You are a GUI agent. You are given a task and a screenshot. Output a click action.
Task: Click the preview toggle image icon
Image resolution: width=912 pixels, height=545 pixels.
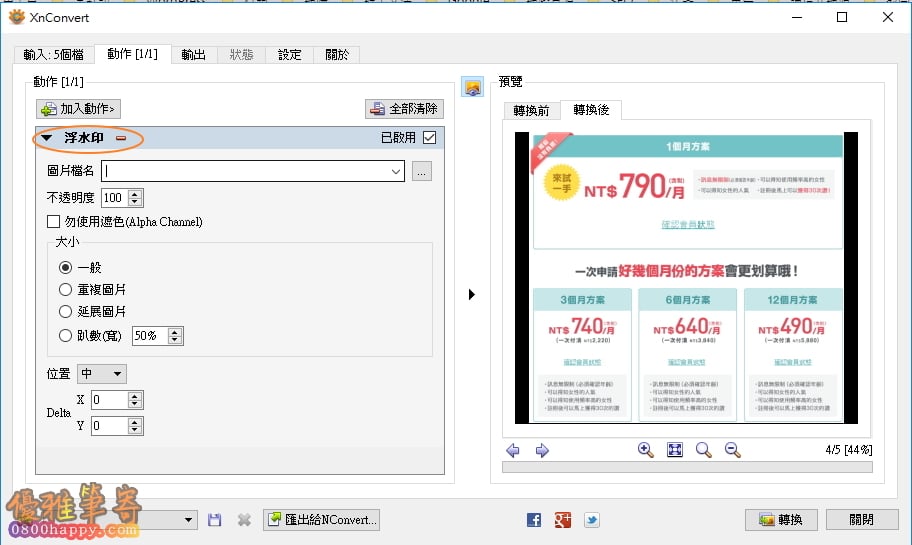pos(472,87)
